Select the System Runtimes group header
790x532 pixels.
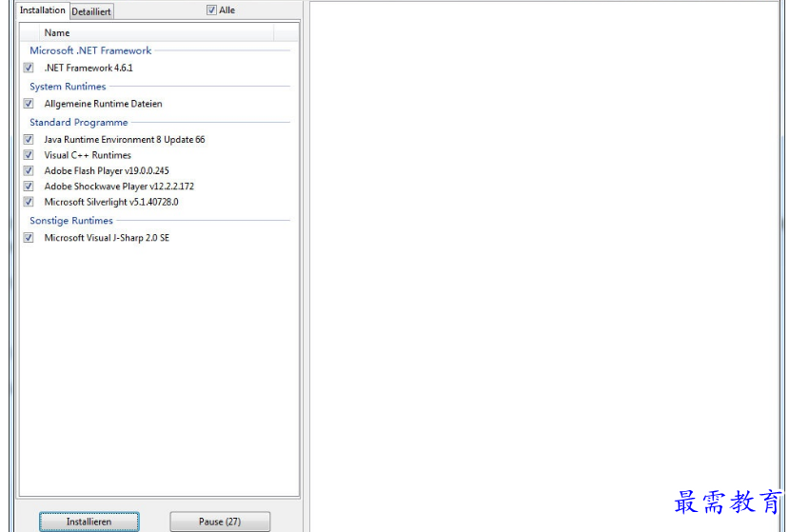point(68,87)
